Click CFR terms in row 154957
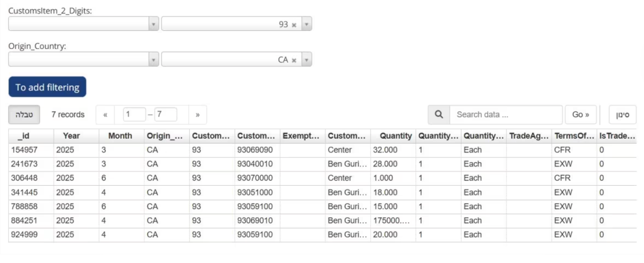Viewport: 644px width, 263px height. (562, 150)
